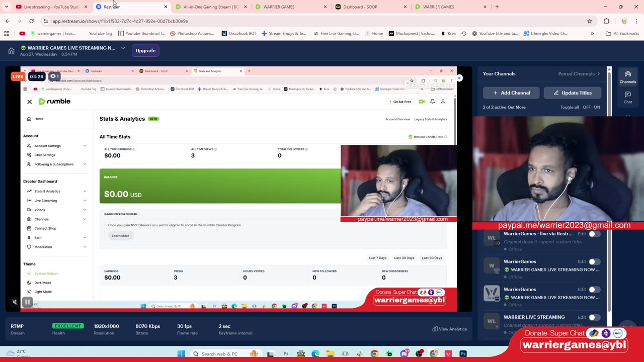Screen dimensions: 644x362
Task: Open the YouTube Tag bookmark
Action: click(x=100, y=33)
